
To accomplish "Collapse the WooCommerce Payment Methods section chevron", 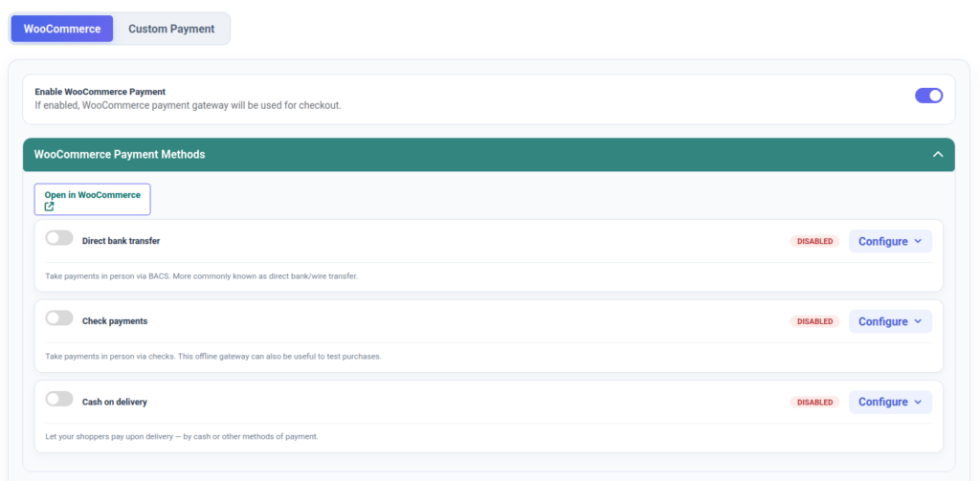I will (938, 154).
